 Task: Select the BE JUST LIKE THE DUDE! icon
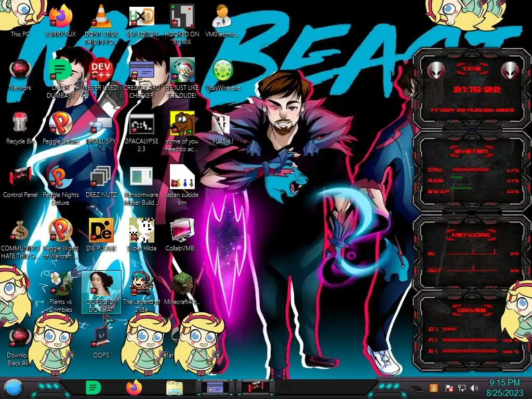[182, 78]
